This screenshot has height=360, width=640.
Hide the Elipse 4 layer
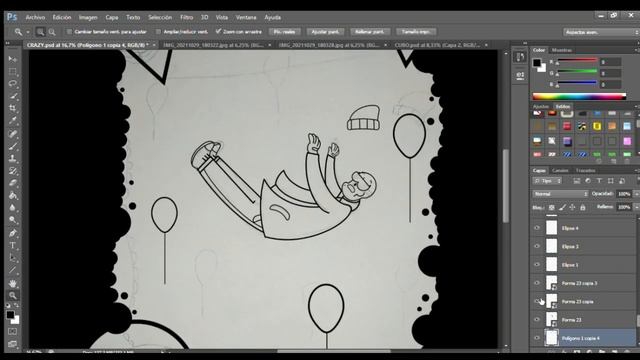coord(537,228)
